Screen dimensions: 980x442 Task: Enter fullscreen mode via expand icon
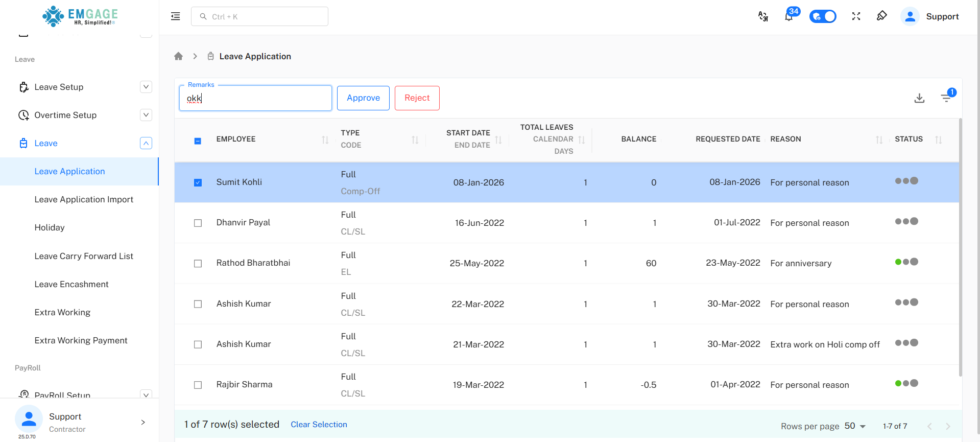coord(856,16)
